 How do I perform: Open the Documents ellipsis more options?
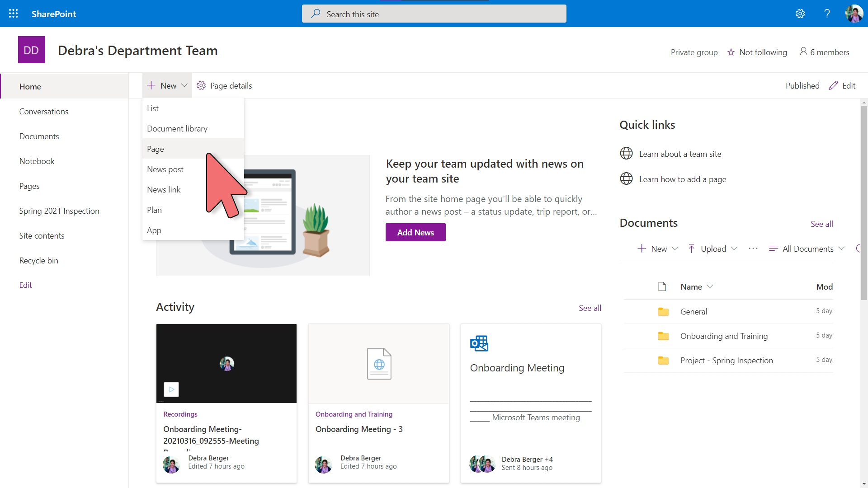[753, 249]
